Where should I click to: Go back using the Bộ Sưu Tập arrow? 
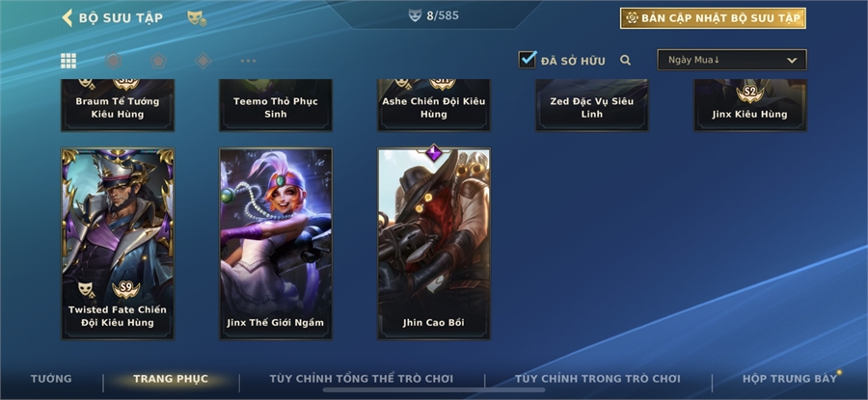67,17
